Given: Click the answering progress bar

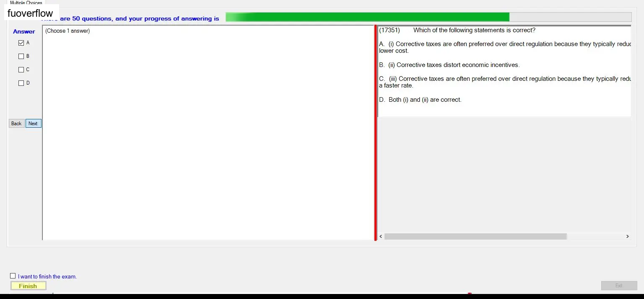Looking at the screenshot, I should coord(428,17).
